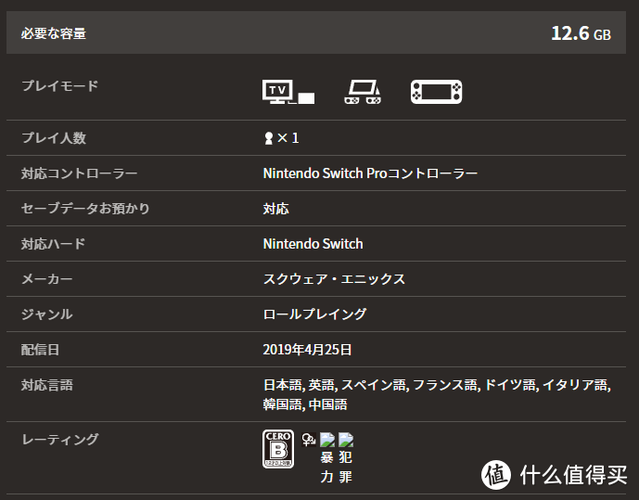The height and width of the screenshot is (500, 639).
Task: Click the CERO B rating badge
Action: (277, 449)
